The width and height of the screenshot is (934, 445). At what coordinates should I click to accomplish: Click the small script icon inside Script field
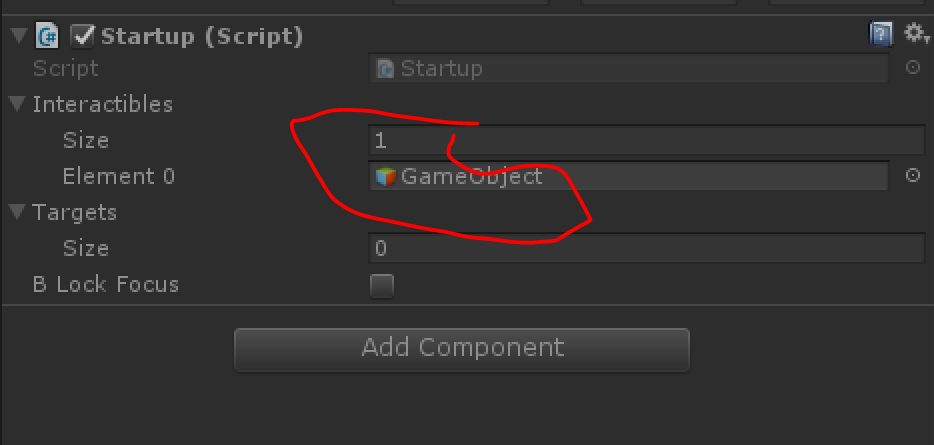coord(386,69)
